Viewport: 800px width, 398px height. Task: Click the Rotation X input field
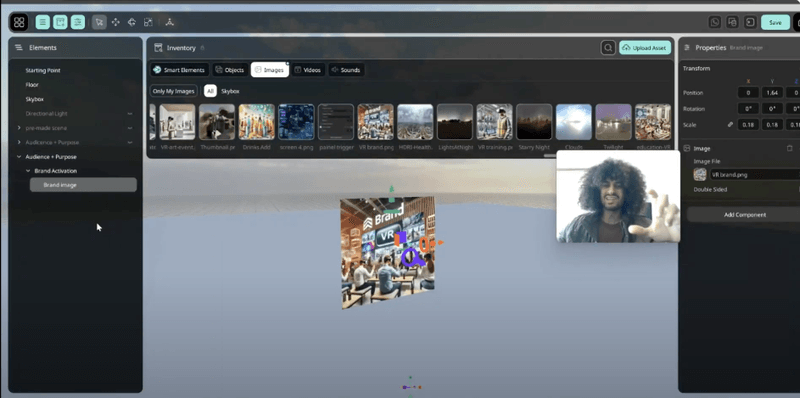pos(748,109)
